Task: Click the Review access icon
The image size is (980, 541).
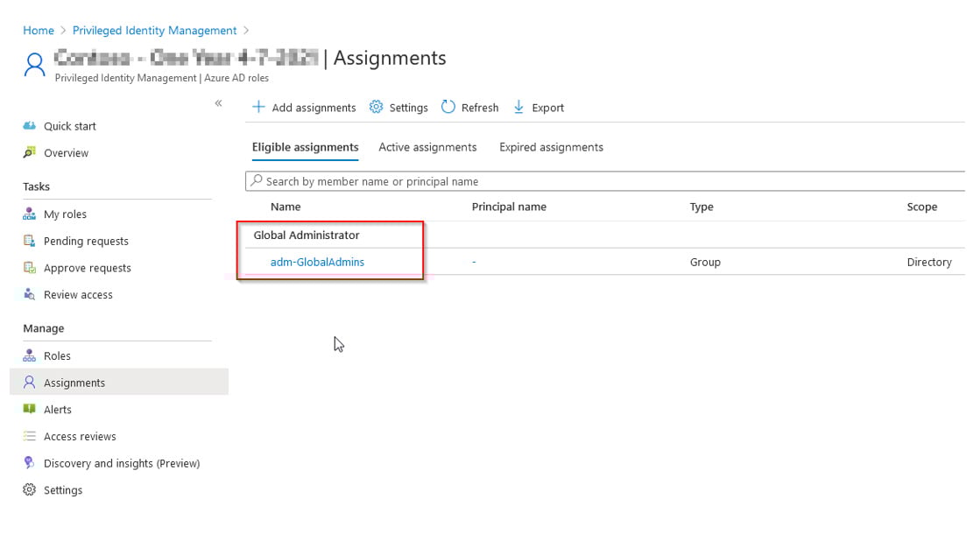Action: (30, 294)
